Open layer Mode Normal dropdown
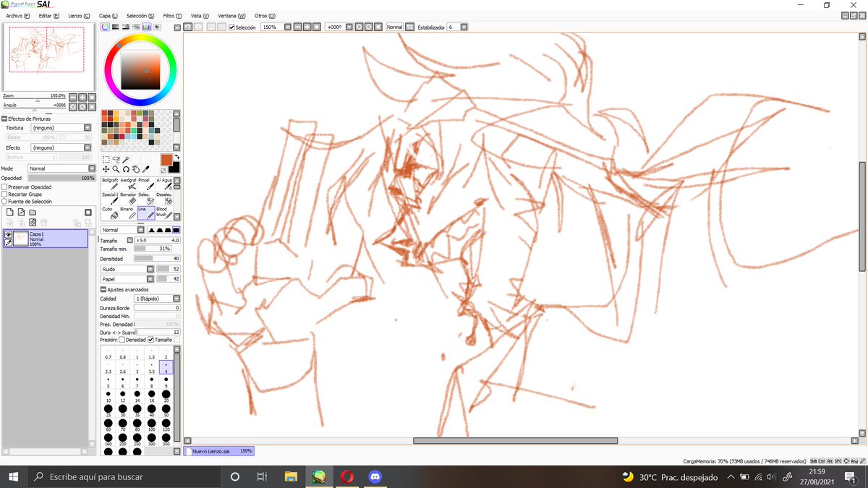868x488 pixels. 61,168
